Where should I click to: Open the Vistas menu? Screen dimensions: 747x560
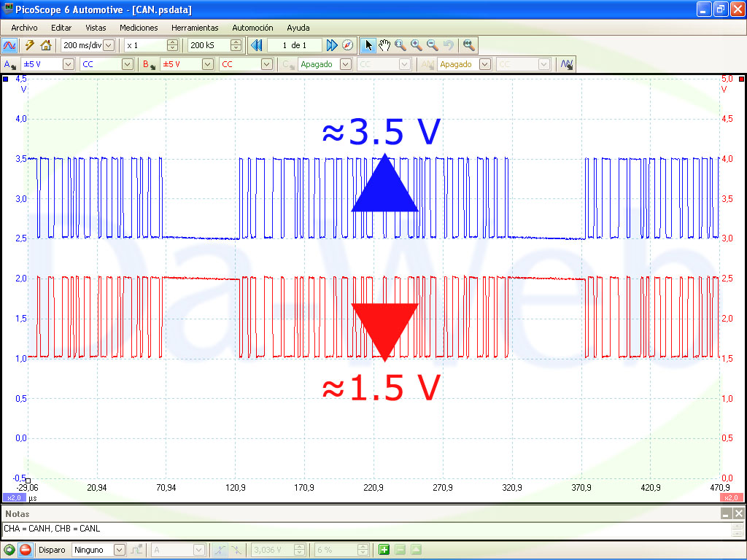pyautogui.click(x=96, y=28)
